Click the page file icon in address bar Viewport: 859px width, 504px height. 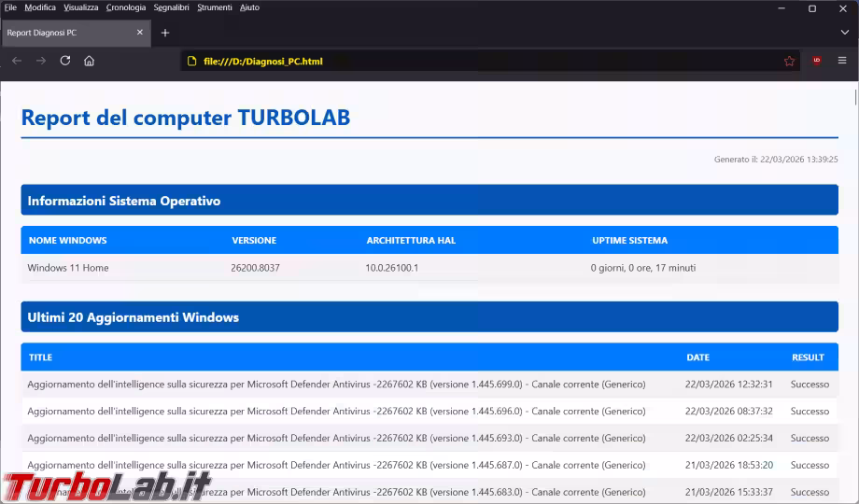pos(191,61)
